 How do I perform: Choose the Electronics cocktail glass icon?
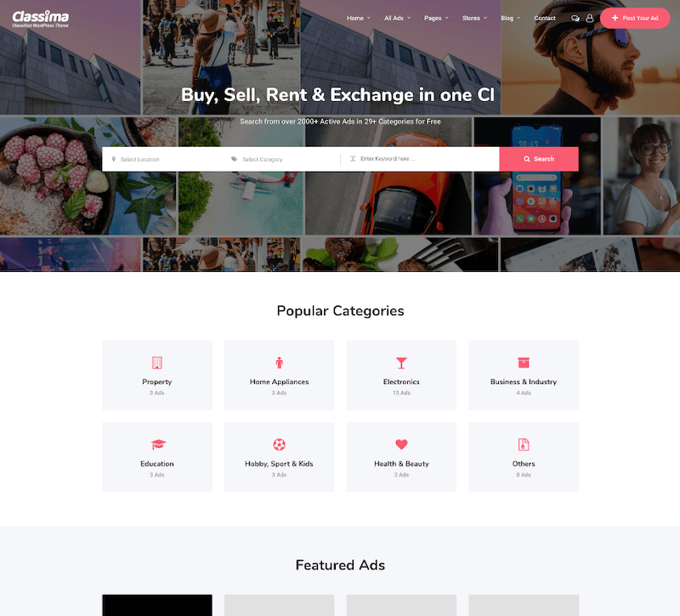(401, 363)
